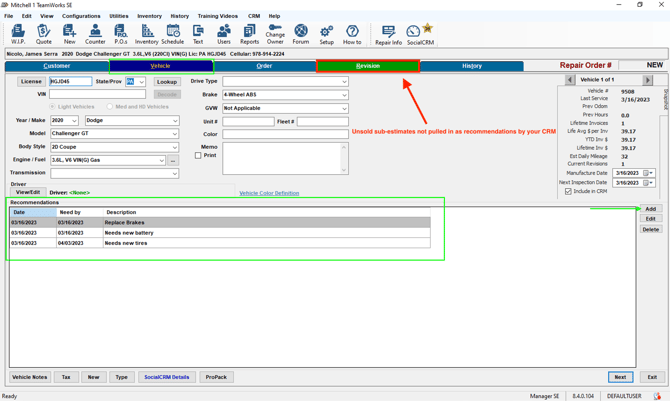Open the W.I.P. toolbar icon
This screenshot has height=401, width=670.
(x=18, y=34)
